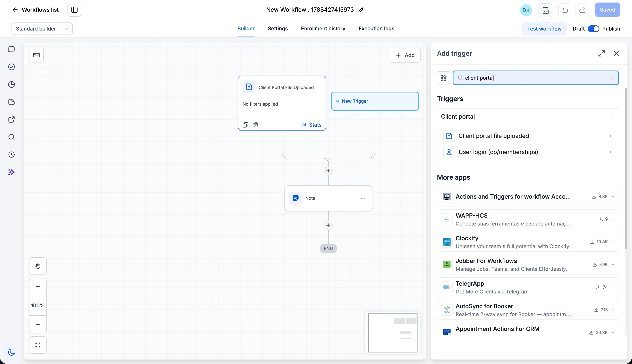Screen dimensions: 632x364
Task: Select the hand pan tool
Action: (x=38, y=266)
